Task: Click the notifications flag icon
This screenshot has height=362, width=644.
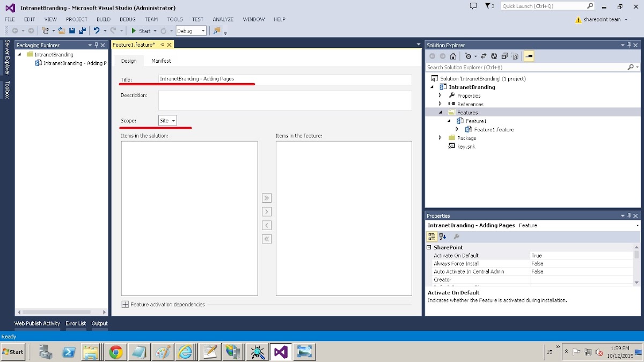Action: coord(489,6)
